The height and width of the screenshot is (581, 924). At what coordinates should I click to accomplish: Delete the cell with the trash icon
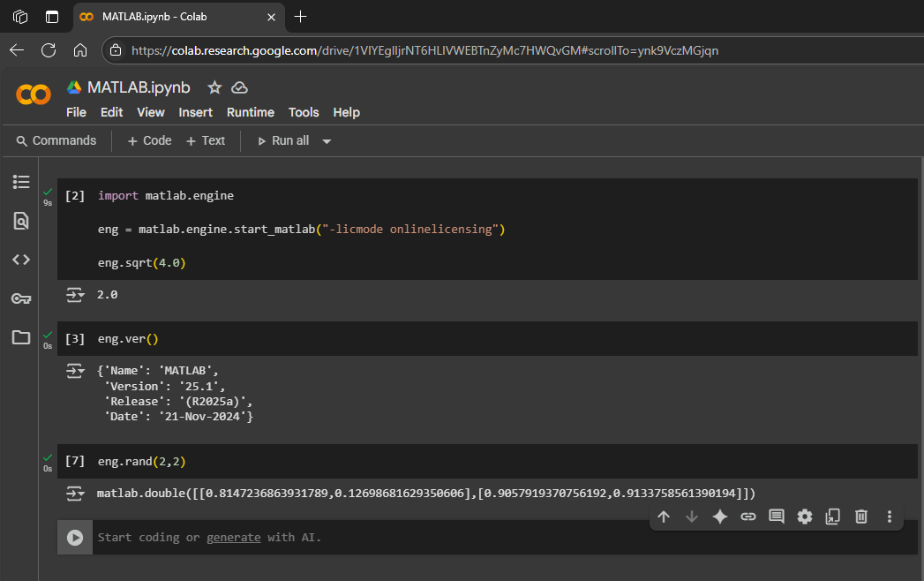[x=861, y=517]
